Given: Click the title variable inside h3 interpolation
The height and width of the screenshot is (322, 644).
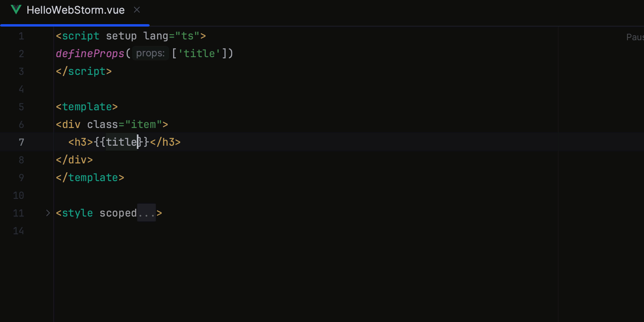Looking at the screenshot, I should [x=122, y=142].
